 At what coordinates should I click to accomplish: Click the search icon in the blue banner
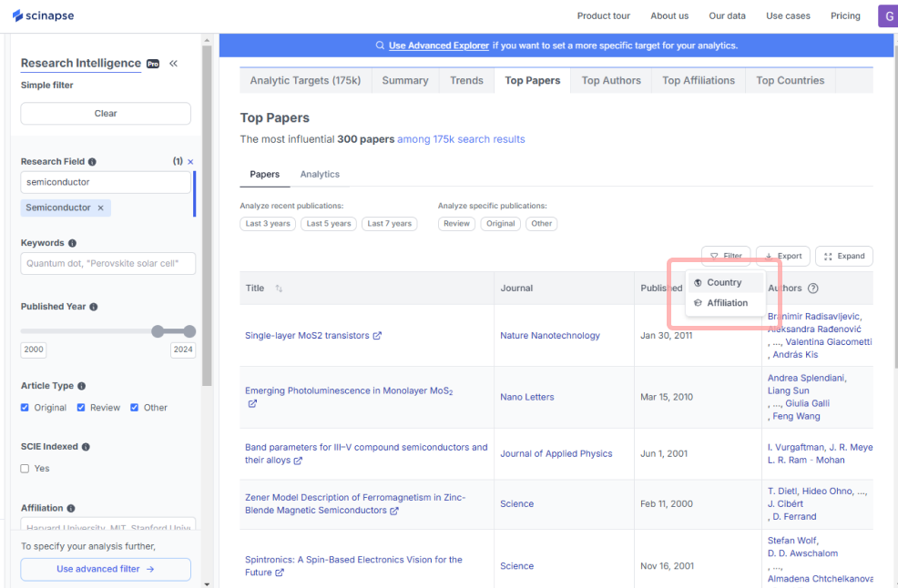(x=380, y=46)
